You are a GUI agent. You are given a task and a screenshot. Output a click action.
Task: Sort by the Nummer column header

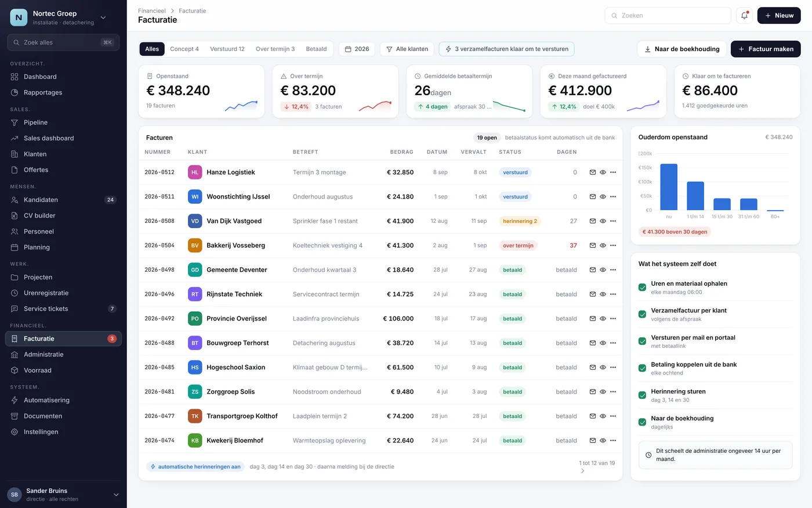[158, 152]
